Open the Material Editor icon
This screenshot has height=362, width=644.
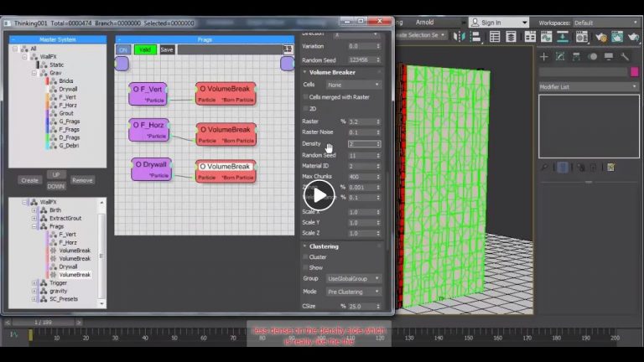click(582, 37)
